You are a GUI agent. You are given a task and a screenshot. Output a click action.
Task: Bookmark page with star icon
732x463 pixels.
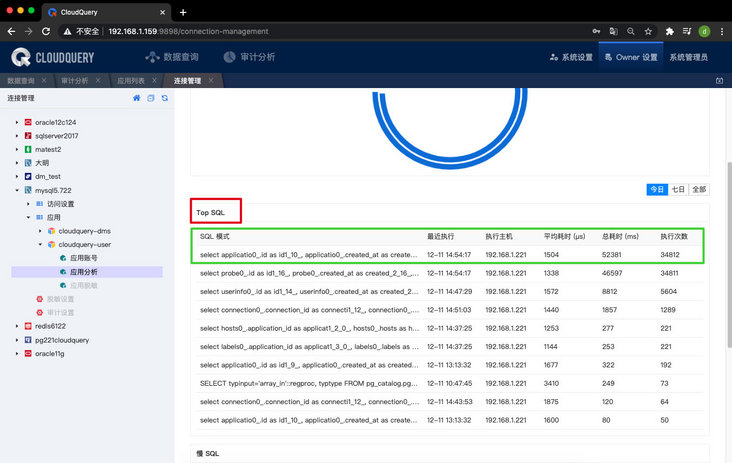[x=648, y=31]
